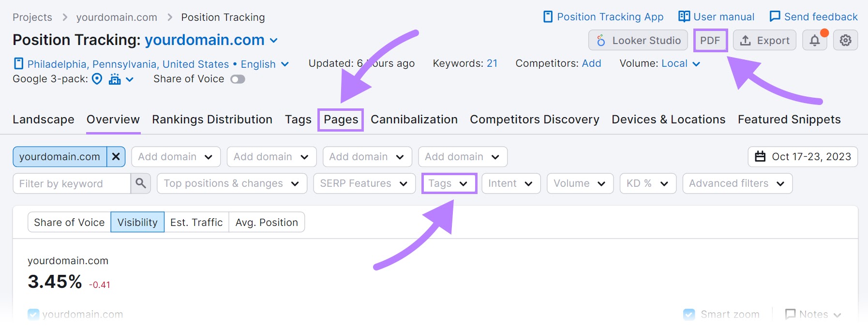Switch to the Pages tab
This screenshot has width=868, height=330.
click(341, 120)
